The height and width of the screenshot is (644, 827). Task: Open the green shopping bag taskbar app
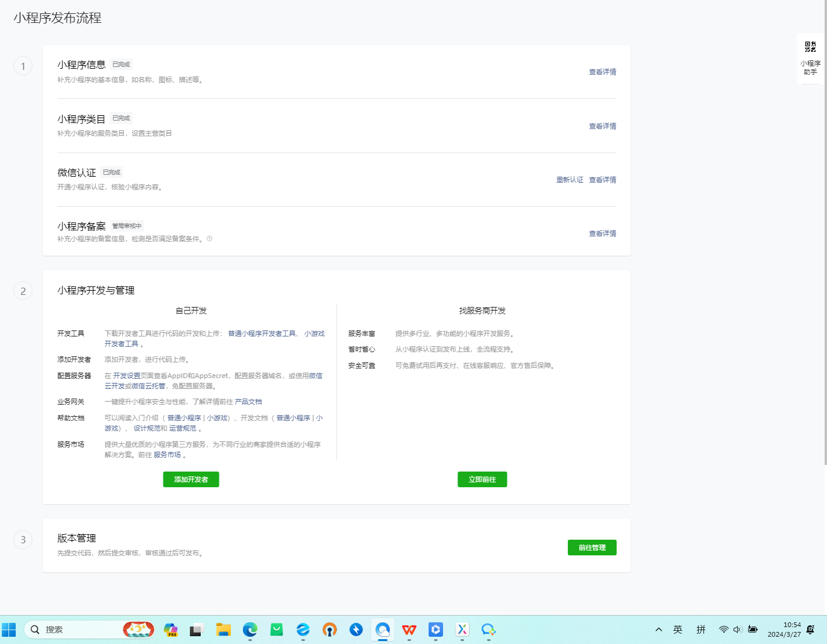[277, 630]
